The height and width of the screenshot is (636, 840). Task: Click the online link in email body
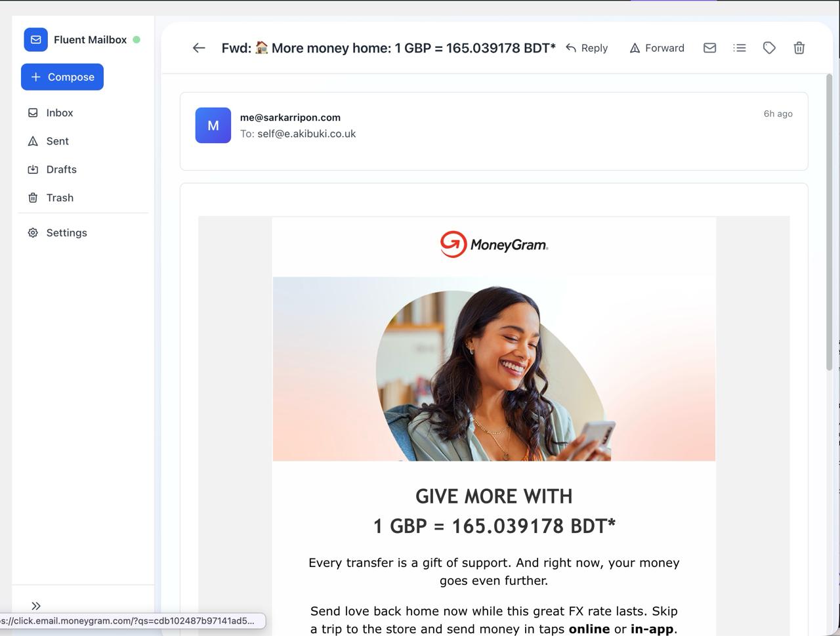[x=589, y=629]
